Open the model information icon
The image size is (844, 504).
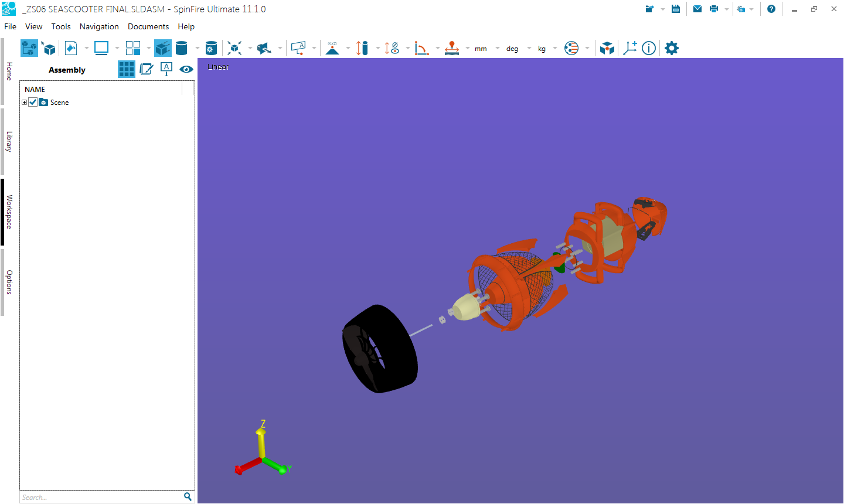coord(649,48)
